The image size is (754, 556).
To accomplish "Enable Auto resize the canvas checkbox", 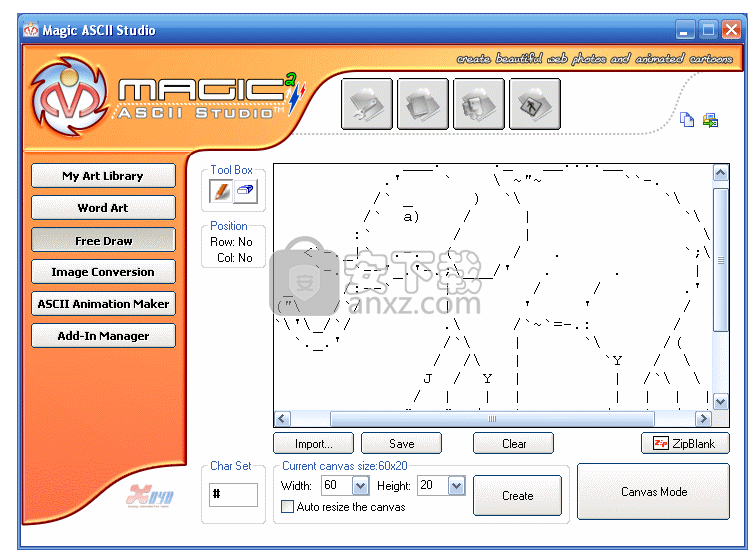I will [x=288, y=506].
